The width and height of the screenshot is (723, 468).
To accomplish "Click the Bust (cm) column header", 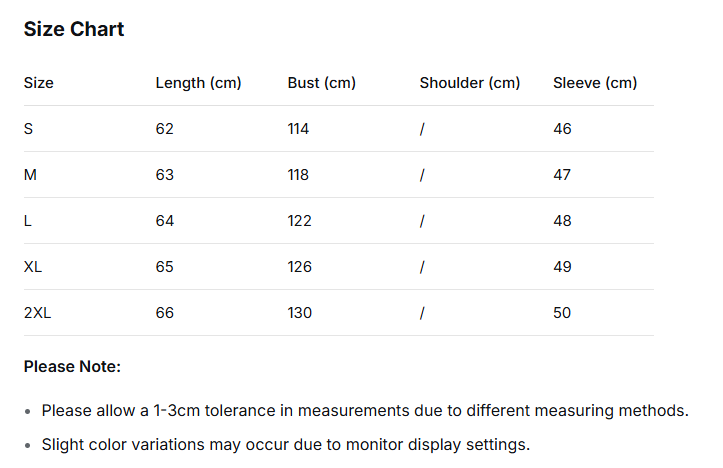I will pos(321,83).
